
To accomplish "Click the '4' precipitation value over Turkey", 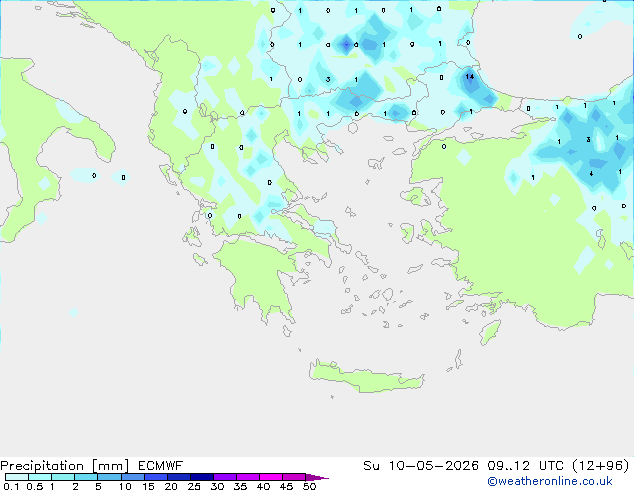I will coord(591,174).
